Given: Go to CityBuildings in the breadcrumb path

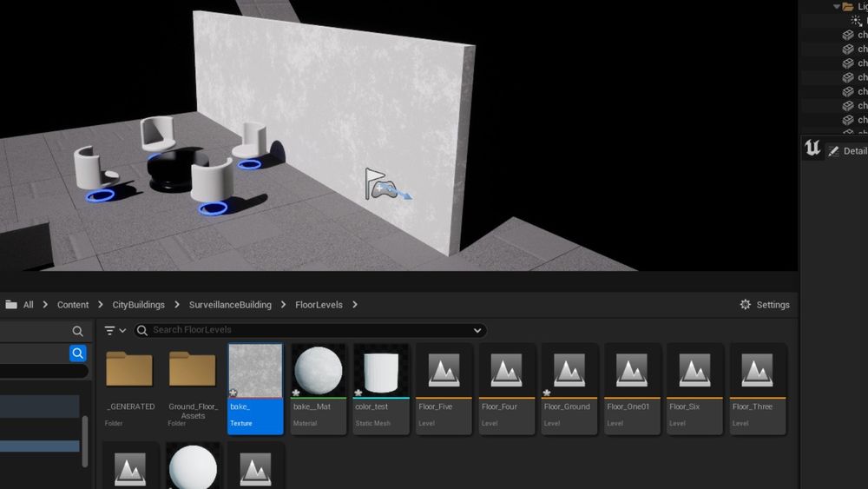Looking at the screenshot, I should (138, 305).
